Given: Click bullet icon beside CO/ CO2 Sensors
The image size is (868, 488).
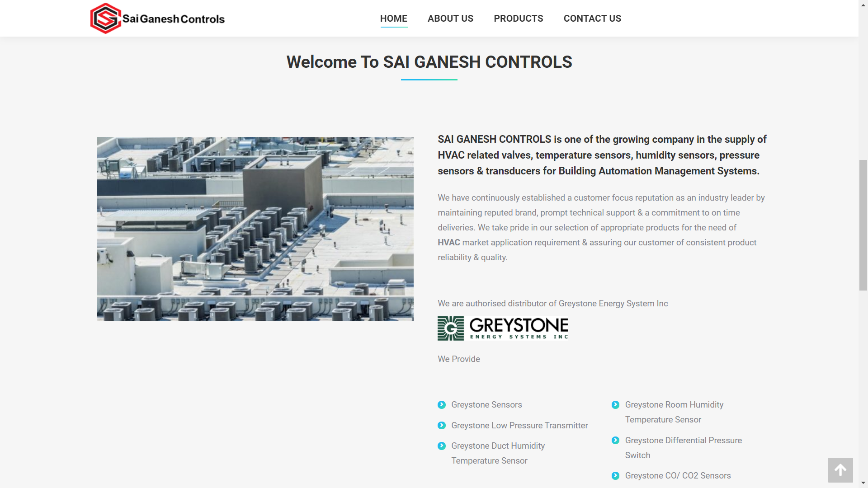Looking at the screenshot, I should (x=615, y=476).
